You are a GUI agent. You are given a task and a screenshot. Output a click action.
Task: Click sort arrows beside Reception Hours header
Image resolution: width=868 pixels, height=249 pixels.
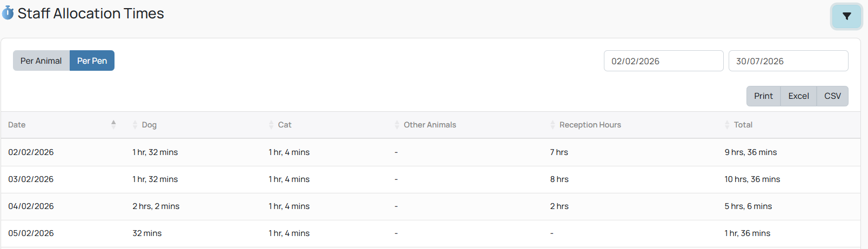click(x=553, y=125)
